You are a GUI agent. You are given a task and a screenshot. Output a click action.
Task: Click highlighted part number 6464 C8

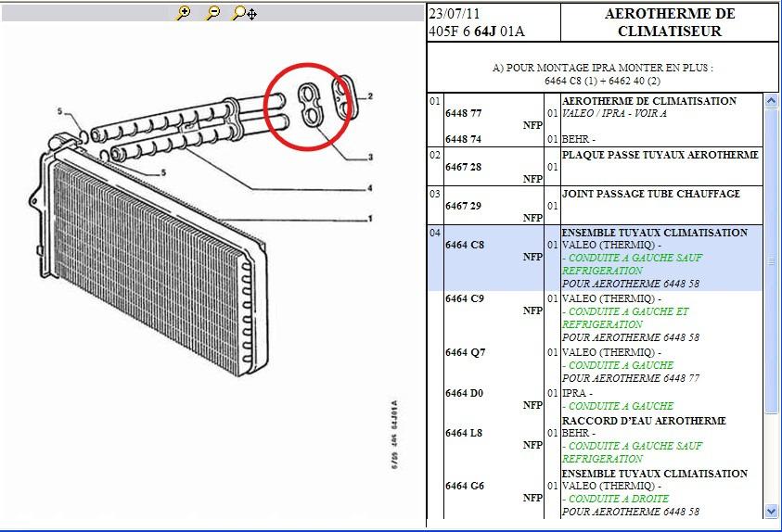coord(463,246)
